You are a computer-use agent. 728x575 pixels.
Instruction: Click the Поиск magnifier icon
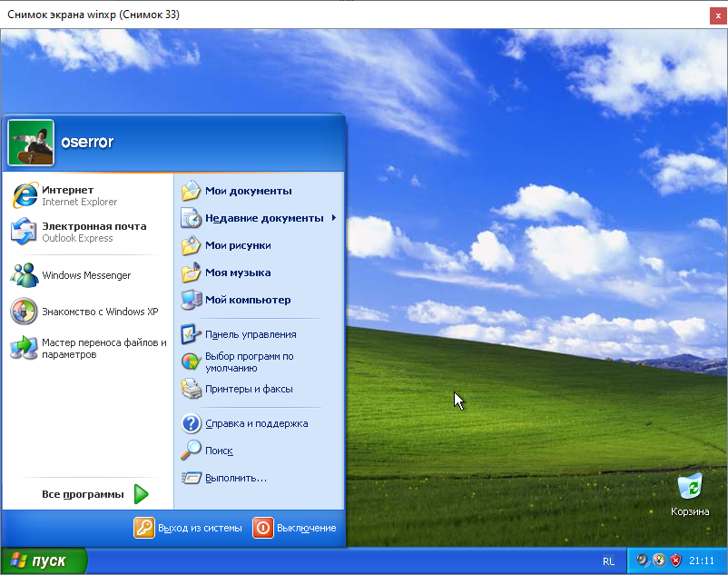pos(191,450)
